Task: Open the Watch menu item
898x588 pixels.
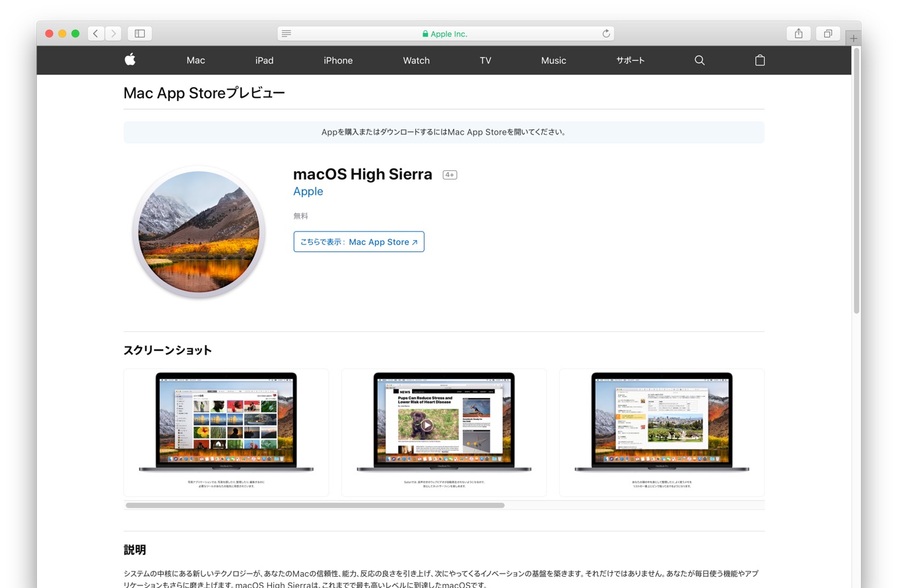Action: 416,60
